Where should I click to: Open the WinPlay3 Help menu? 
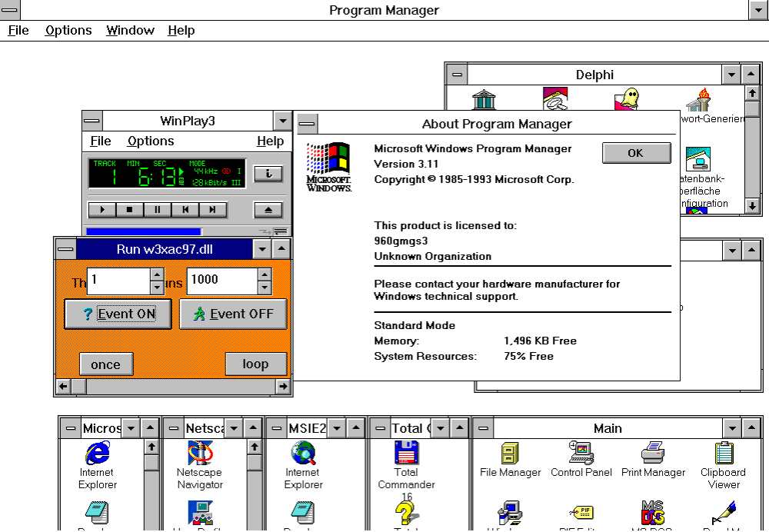(270, 141)
